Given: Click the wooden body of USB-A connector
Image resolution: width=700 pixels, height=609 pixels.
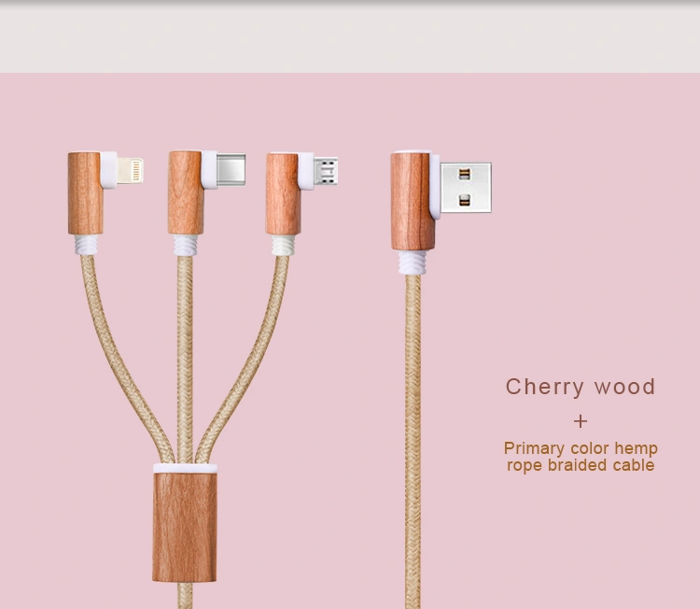Looking at the screenshot, I should 412,202.
